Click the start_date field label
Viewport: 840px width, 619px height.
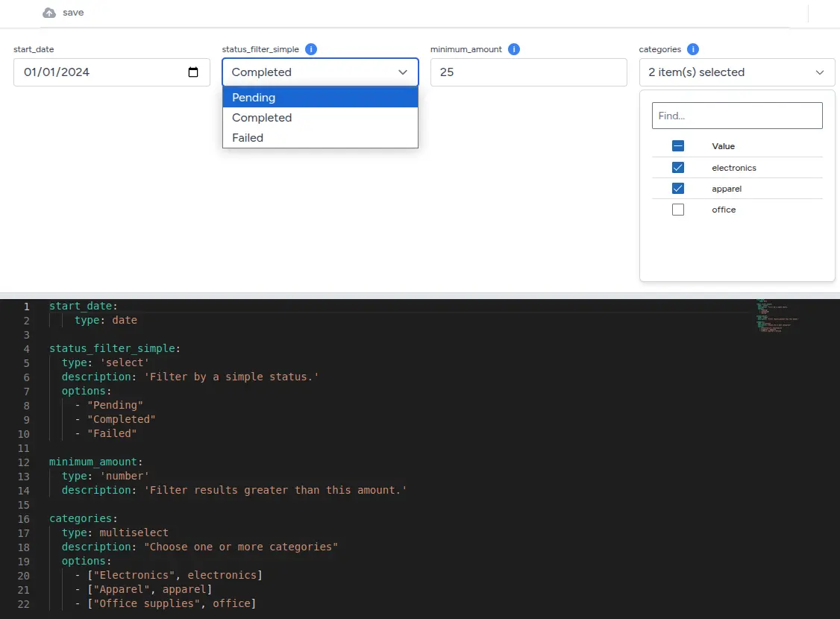click(34, 49)
